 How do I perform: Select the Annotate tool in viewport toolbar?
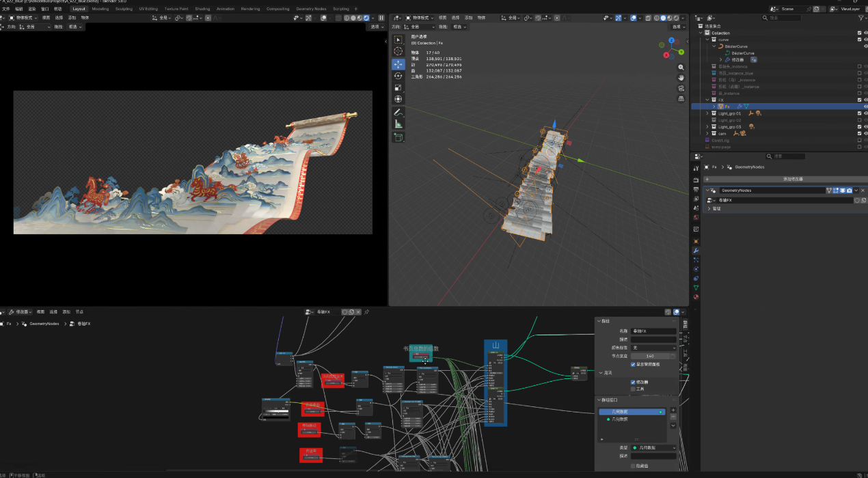tap(398, 112)
